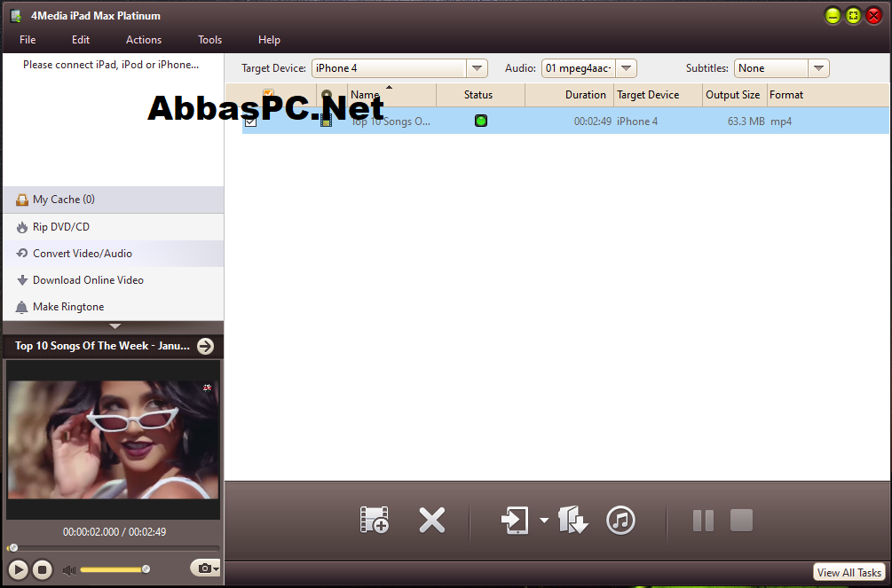This screenshot has height=588, width=892.
Task: Maximize the 4Media window
Action: click(x=853, y=16)
